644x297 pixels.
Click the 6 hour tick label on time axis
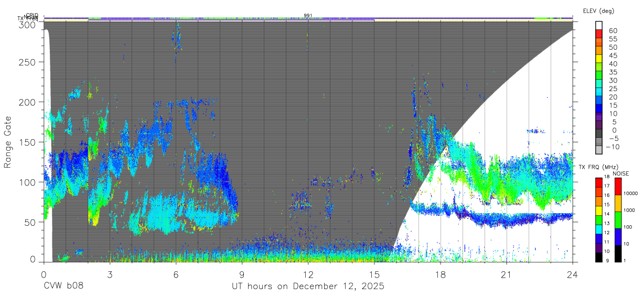[176, 274]
